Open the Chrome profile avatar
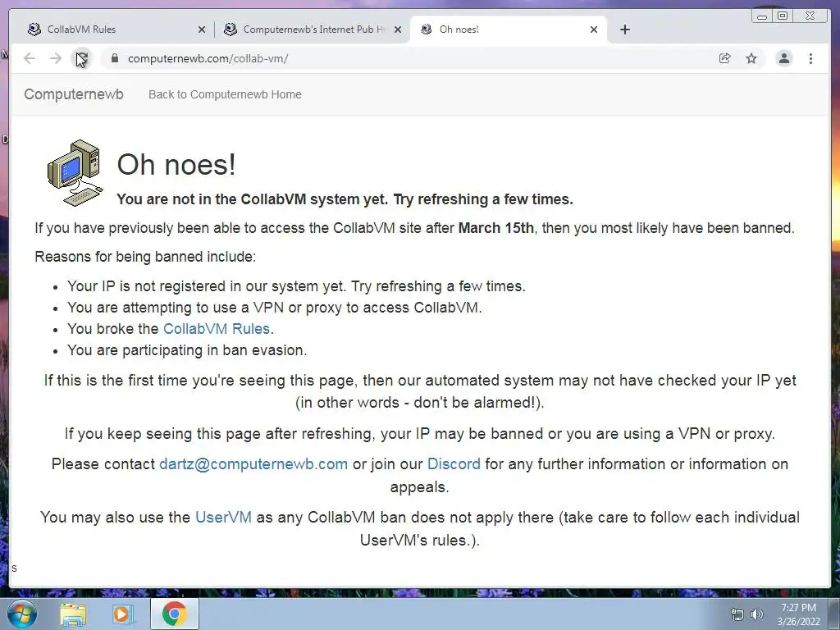The height and width of the screenshot is (630, 840). (x=783, y=58)
